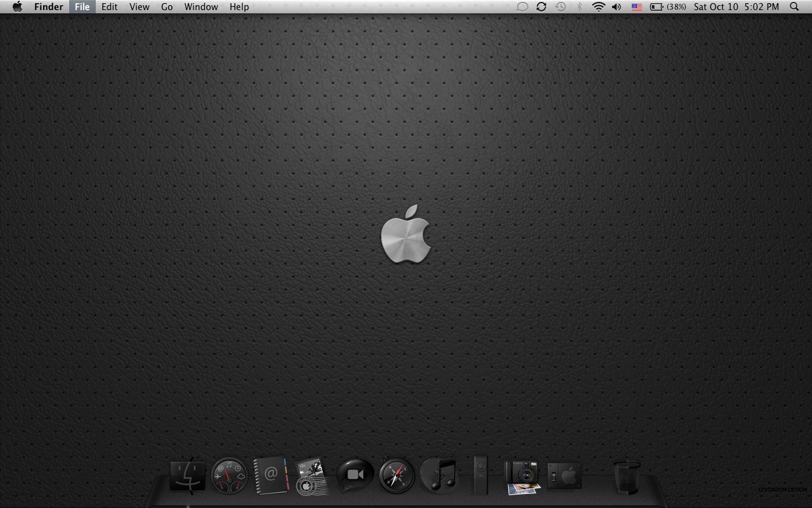Open System Preferences in the Dock

(x=565, y=476)
